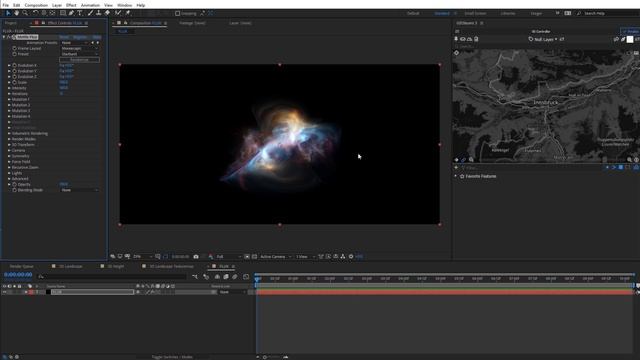640x360 pixels.
Task: Expand the Symmetry group
Action: 9,156
